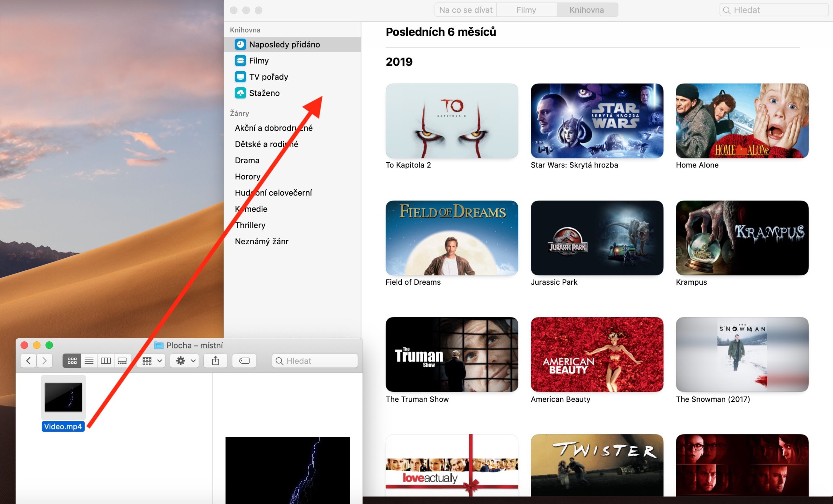Viewport: 833px width, 504px height.
Task: Select Naposledy přidáno in the sidebar
Action: tap(292, 44)
